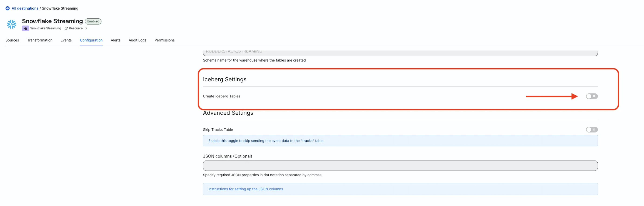Select the Configuration tab
The image size is (644, 206).
[91, 40]
